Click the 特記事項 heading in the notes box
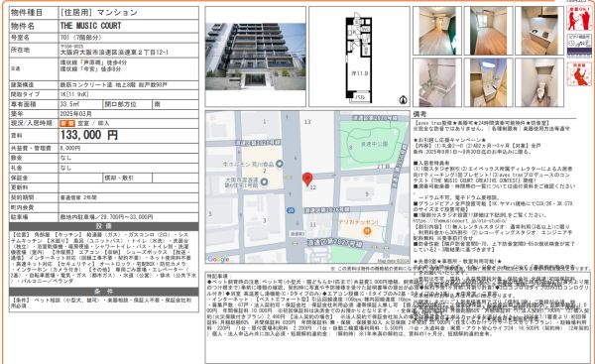 tap(218, 276)
